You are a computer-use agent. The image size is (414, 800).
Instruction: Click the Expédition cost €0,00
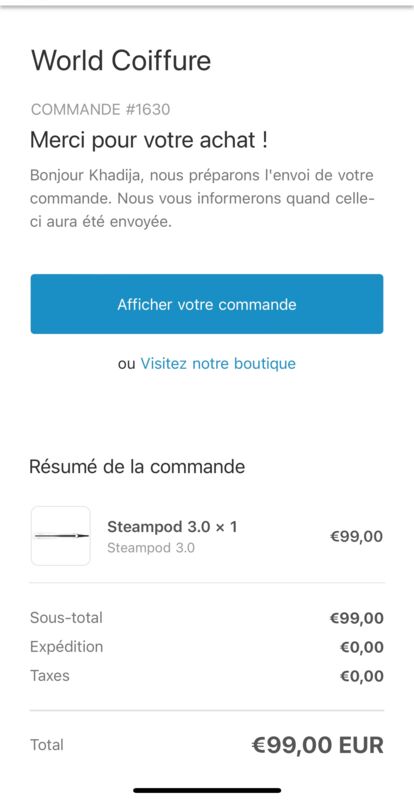[x=361, y=647]
